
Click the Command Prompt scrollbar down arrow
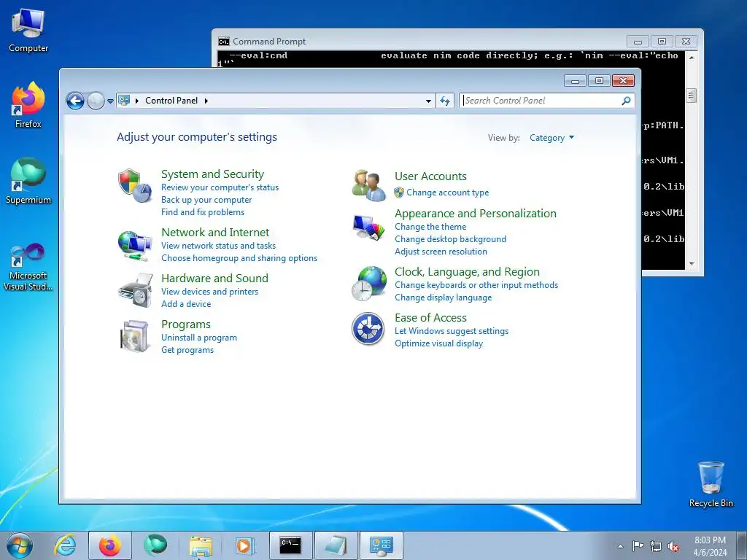pos(692,264)
